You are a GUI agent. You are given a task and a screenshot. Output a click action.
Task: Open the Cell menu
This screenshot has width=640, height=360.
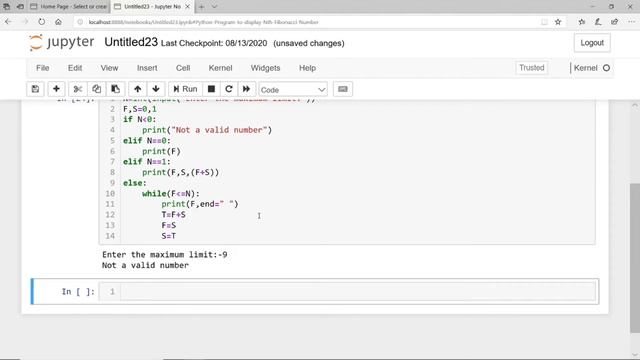tap(183, 68)
